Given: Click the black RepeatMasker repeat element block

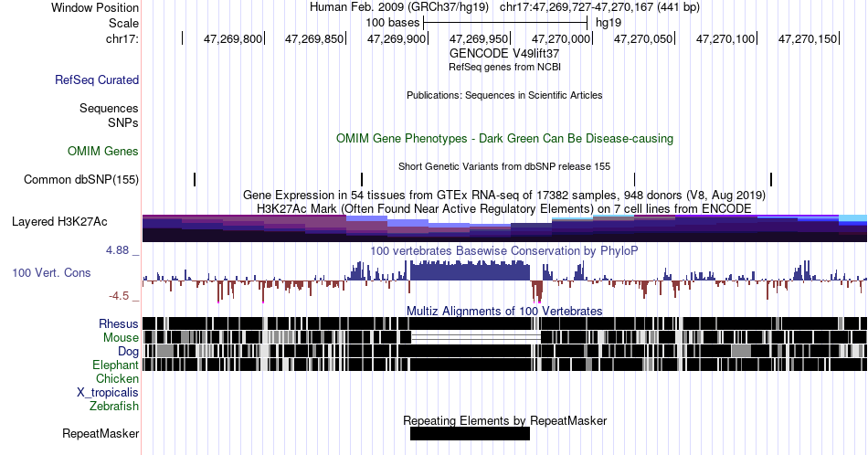Looking at the screenshot, I should (x=470, y=433).
